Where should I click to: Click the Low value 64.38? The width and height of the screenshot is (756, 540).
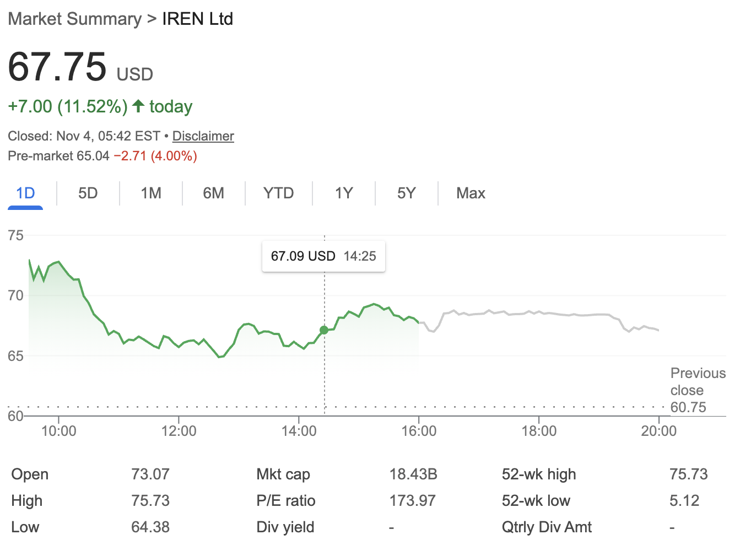coord(150,527)
